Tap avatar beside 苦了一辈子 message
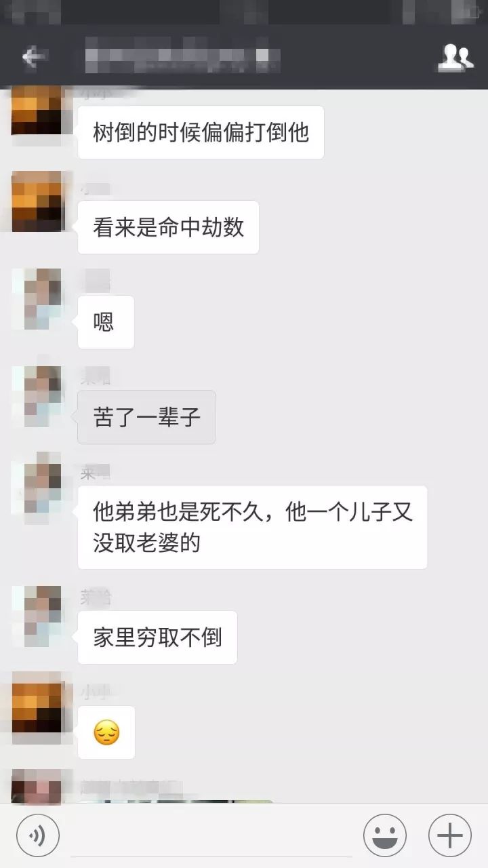This screenshot has width=488, height=868. point(37,397)
